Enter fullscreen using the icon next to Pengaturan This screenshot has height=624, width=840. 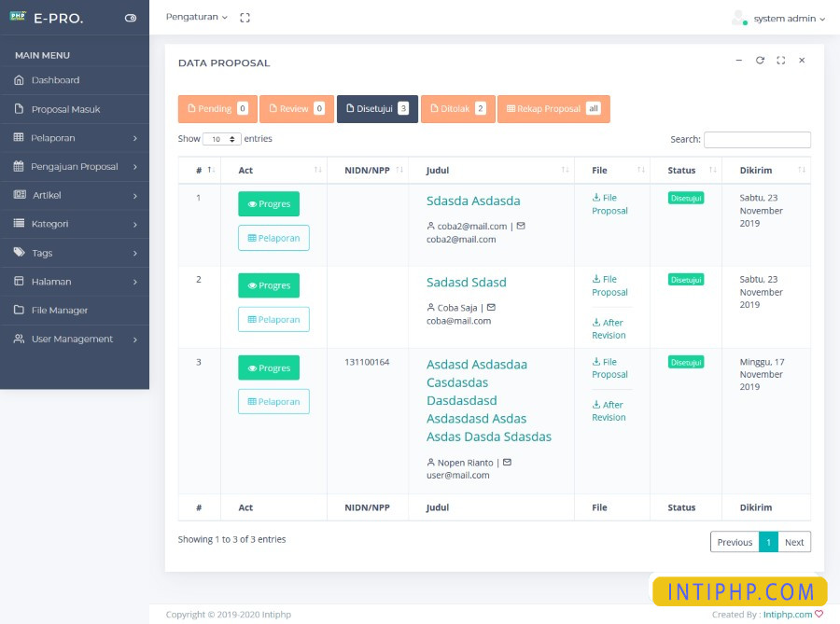click(x=245, y=17)
